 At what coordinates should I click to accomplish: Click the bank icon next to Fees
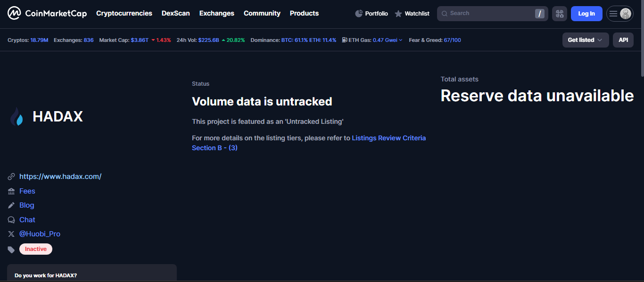point(11,191)
